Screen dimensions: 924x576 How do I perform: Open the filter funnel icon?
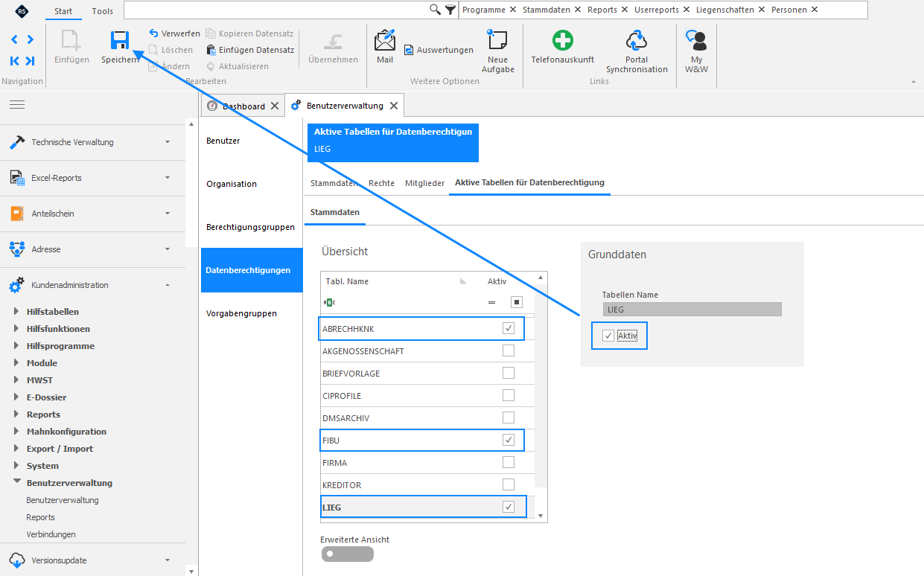(450, 10)
